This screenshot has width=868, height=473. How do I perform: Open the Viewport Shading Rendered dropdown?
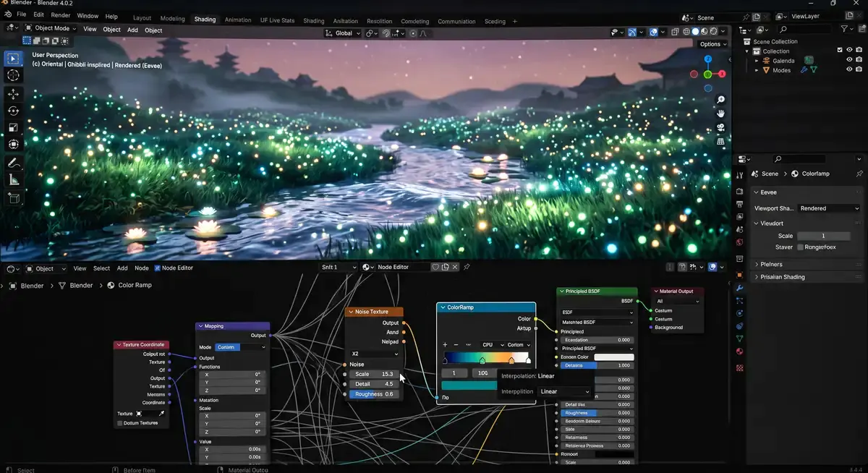[829, 208]
